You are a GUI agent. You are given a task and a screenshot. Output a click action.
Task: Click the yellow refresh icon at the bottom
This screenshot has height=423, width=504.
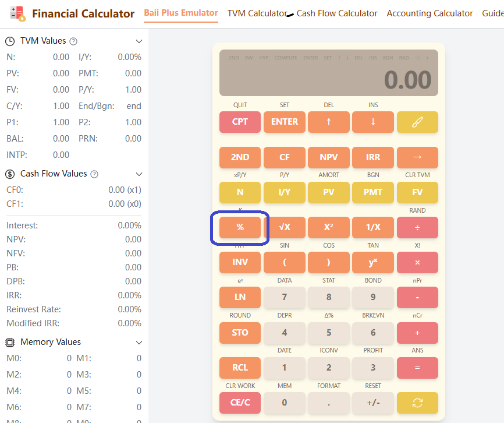tap(417, 403)
